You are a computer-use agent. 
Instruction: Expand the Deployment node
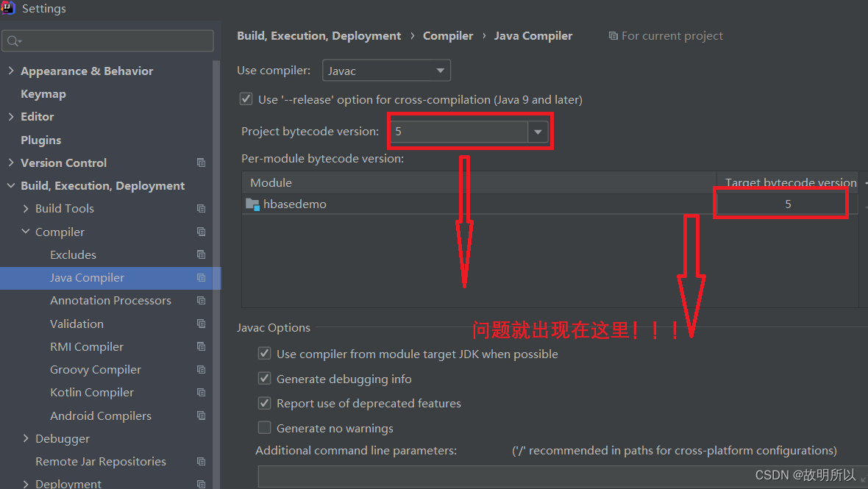pos(26,484)
